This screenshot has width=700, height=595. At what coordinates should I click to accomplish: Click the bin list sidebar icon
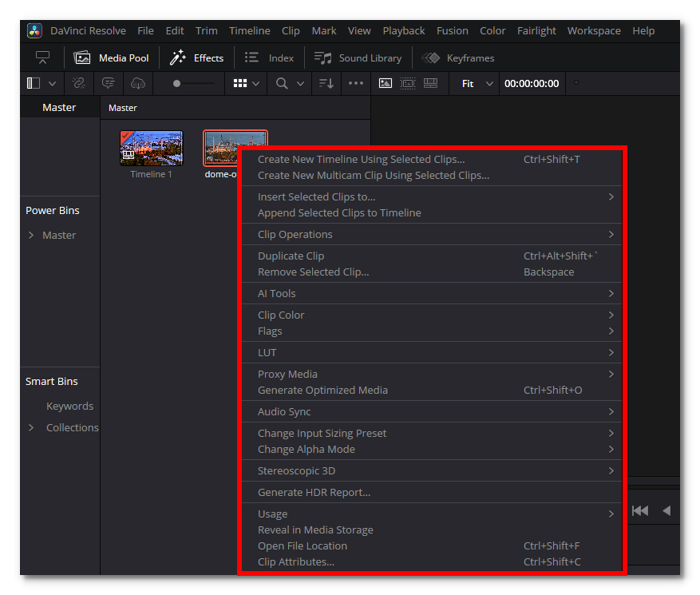coord(34,83)
